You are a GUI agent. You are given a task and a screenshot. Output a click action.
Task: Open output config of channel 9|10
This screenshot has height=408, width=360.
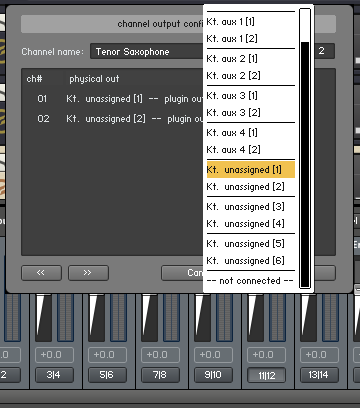click(213, 375)
